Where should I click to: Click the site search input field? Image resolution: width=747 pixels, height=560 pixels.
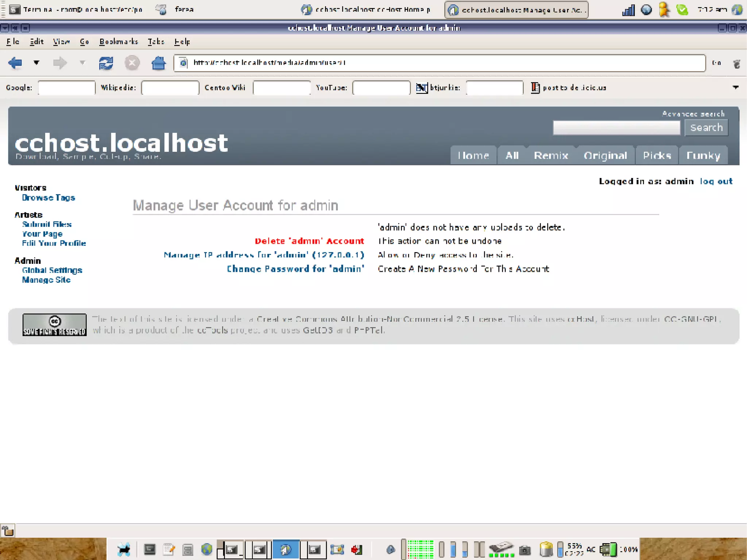[616, 128]
